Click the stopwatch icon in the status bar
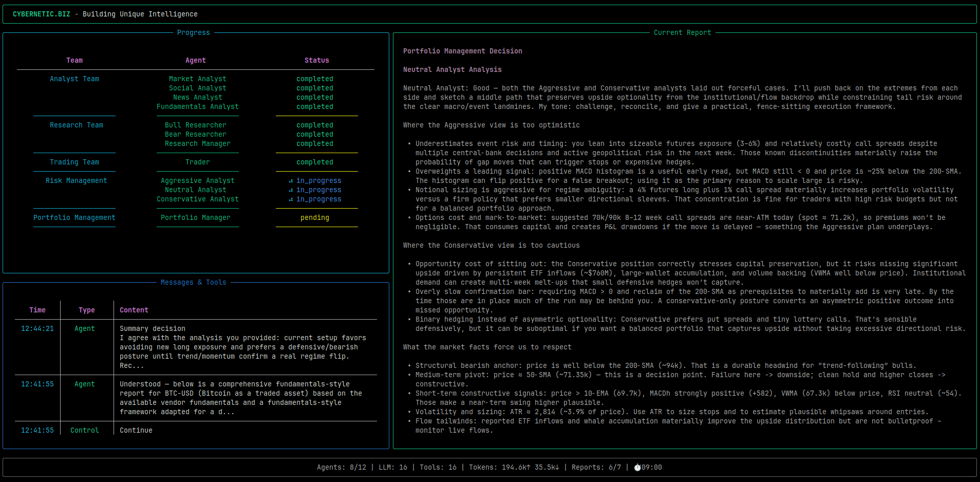The height and width of the screenshot is (482, 980). point(637,468)
